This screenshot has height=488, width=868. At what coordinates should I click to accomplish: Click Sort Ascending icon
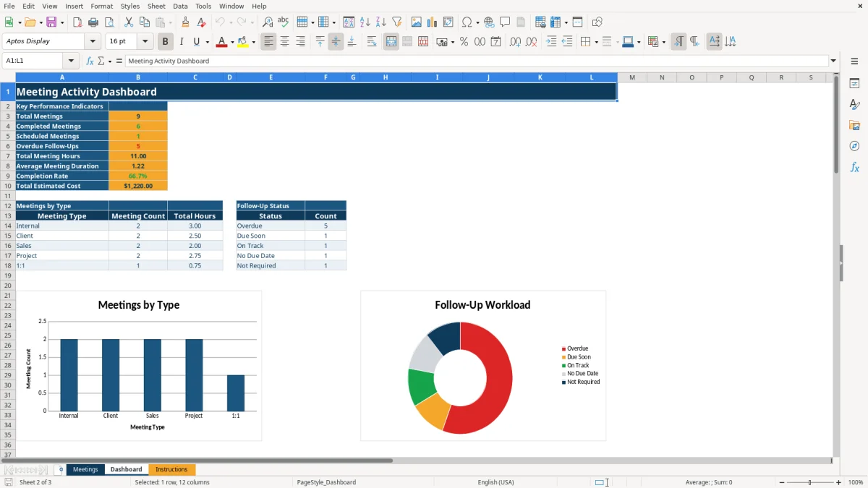click(365, 22)
